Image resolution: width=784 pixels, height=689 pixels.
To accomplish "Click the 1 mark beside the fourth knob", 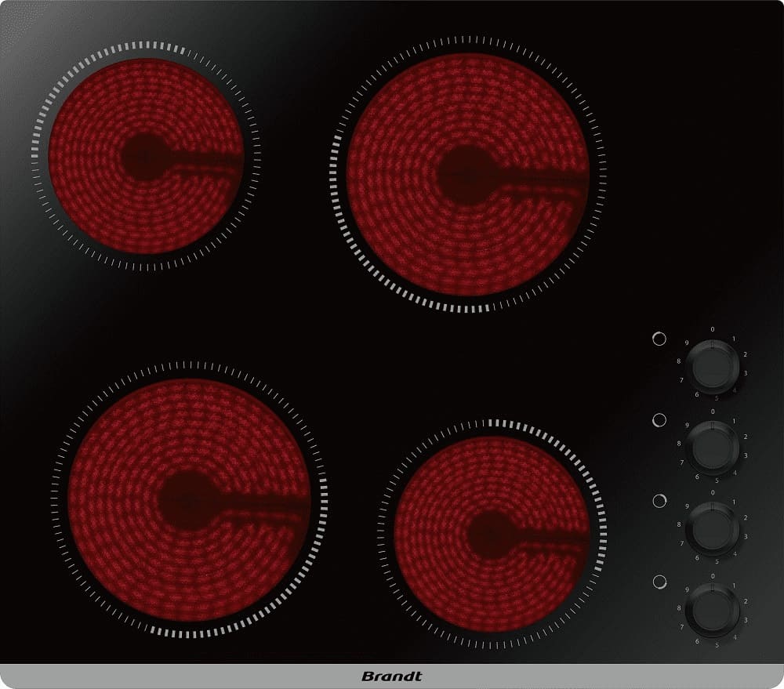I will (734, 586).
